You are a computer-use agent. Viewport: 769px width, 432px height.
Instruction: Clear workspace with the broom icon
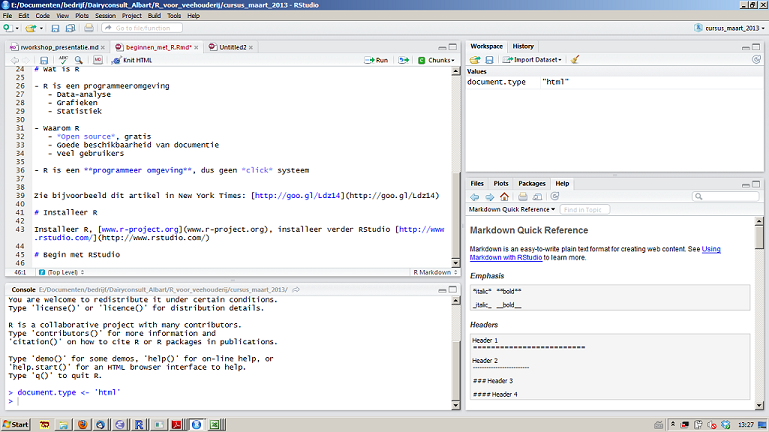574,60
